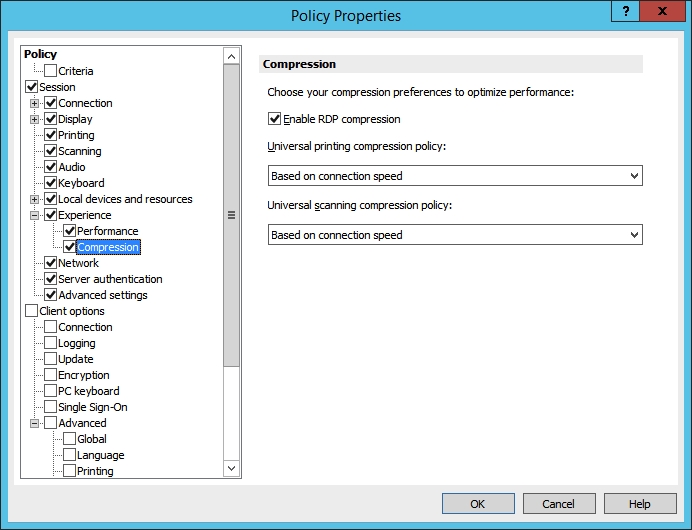692x530 pixels.
Task: Expand Local devices and resources node
Action: [35, 199]
